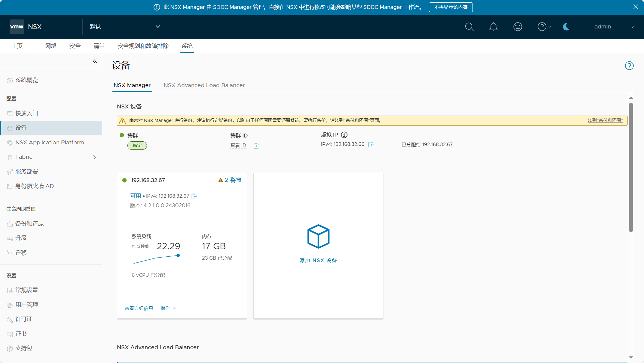The width and height of the screenshot is (644, 363).
Task: Click the Add NSX Appliance cube
Action: tap(318, 237)
